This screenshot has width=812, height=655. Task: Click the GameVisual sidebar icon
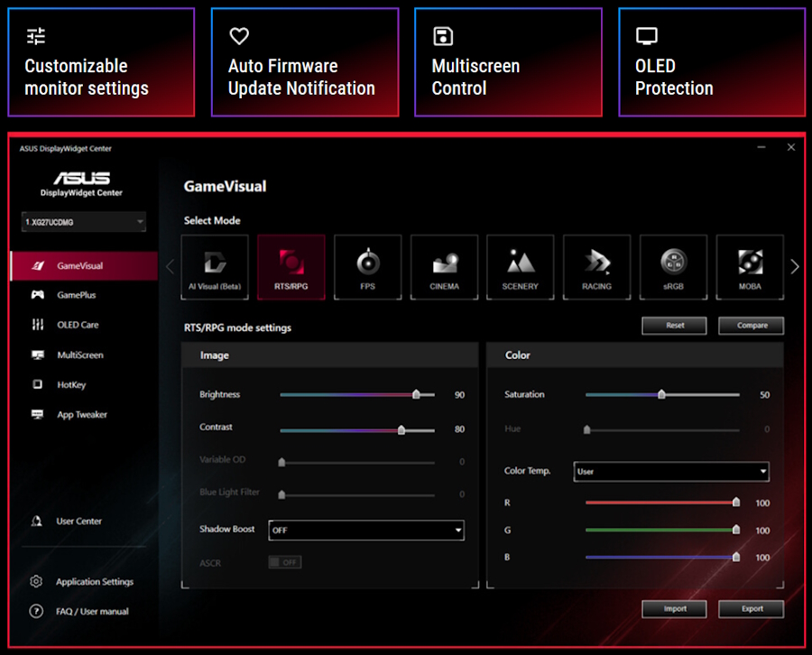[38, 265]
